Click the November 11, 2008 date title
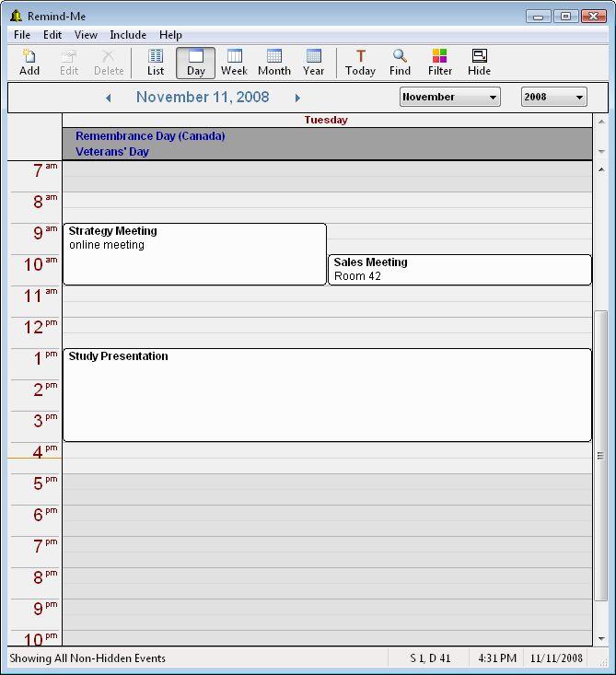 [203, 97]
